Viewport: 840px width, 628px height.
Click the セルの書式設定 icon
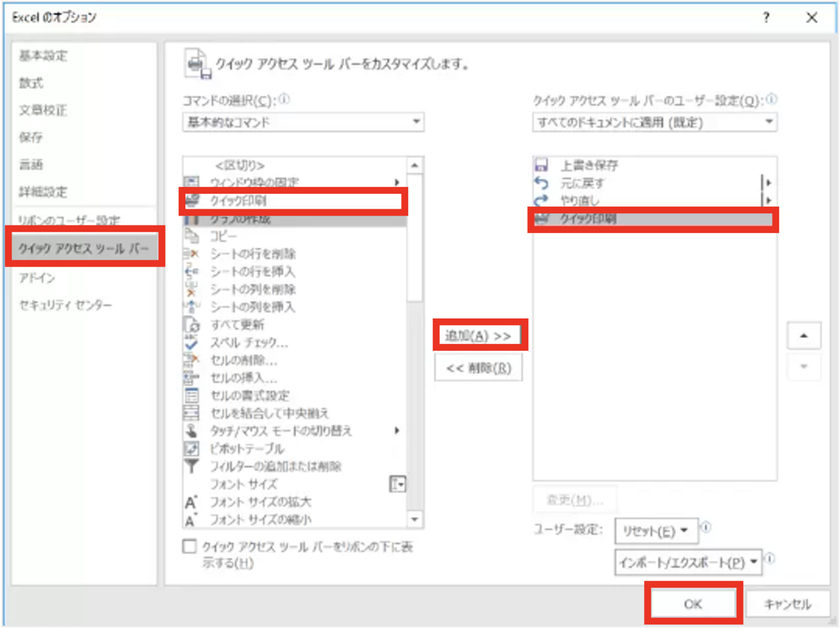(191, 396)
